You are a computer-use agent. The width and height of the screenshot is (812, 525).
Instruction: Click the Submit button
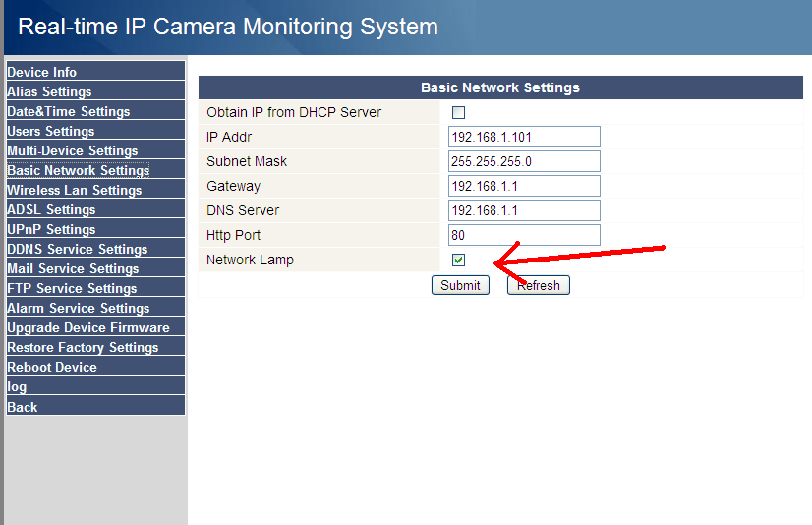(x=460, y=285)
